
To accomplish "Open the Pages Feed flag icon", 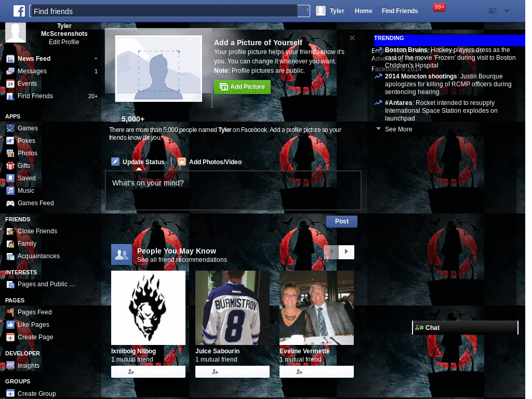I will pos(10,312).
